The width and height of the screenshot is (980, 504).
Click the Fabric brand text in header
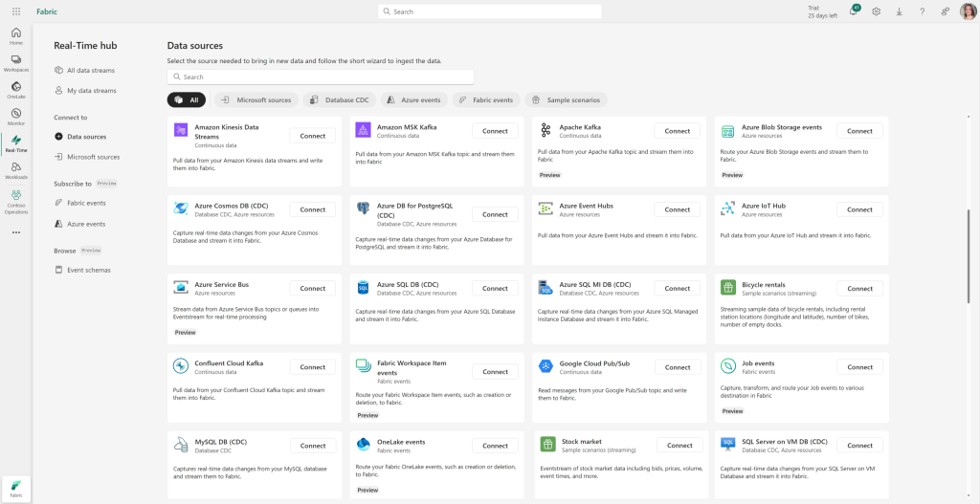[47, 11]
